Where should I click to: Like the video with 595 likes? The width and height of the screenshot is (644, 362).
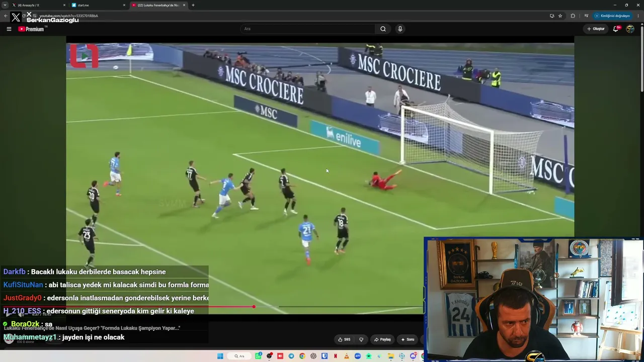point(344,339)
